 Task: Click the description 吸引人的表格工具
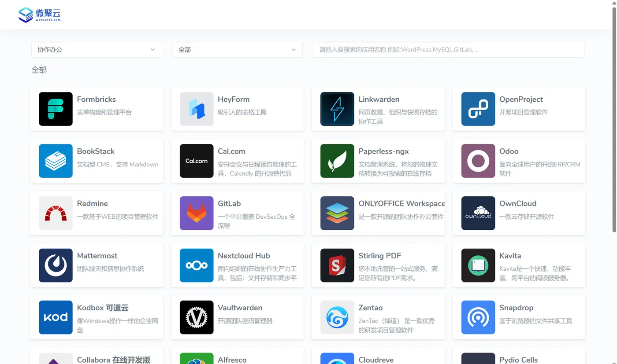242,112
